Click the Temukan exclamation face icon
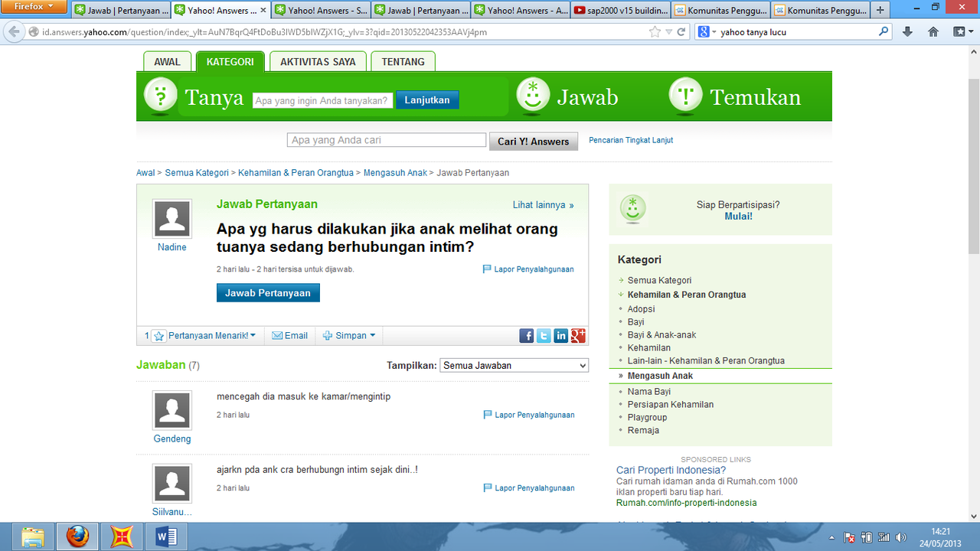Viewport: 980px width, 551px height. tap(685, 96)
